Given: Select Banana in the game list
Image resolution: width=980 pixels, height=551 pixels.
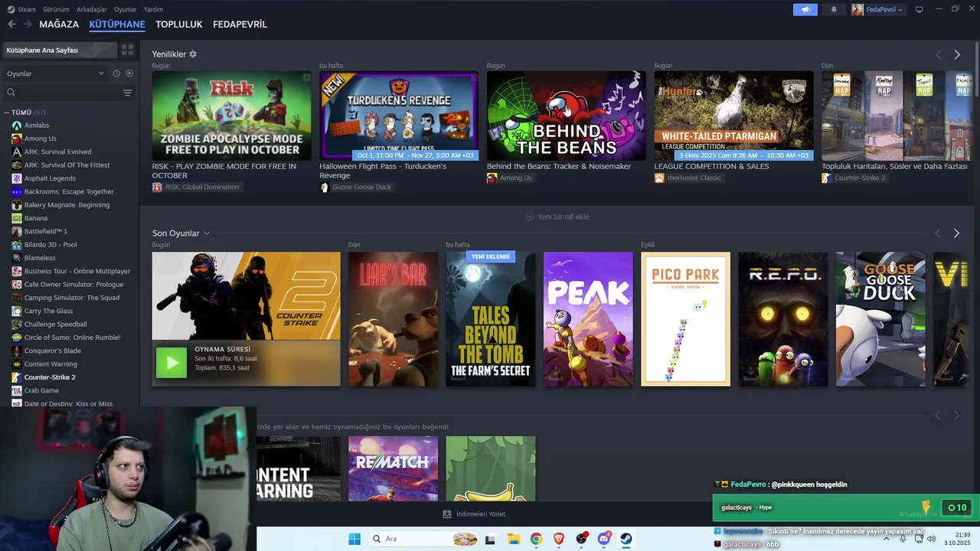Looking at the screenshot, I should [36, 218].
